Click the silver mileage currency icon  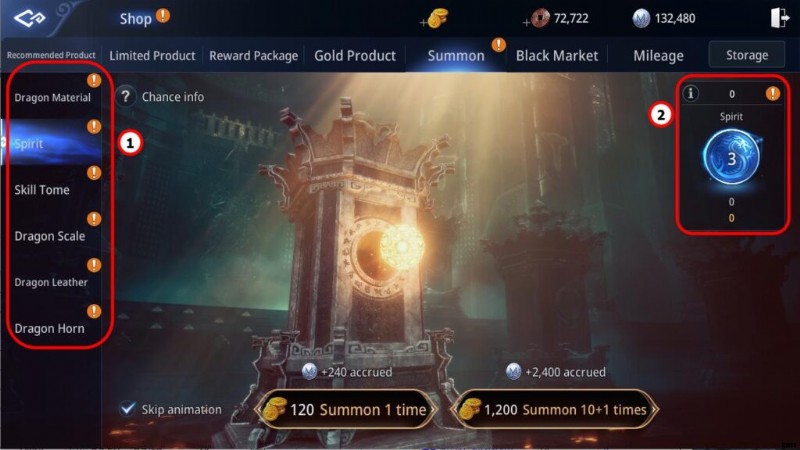[x=641, y=19]
